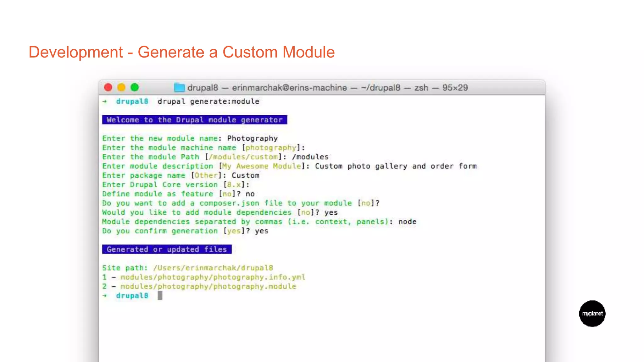The height and width of the screenshot is (362, 644).
Task: Click the terminal window title text
Action: (x=328, y=88)
